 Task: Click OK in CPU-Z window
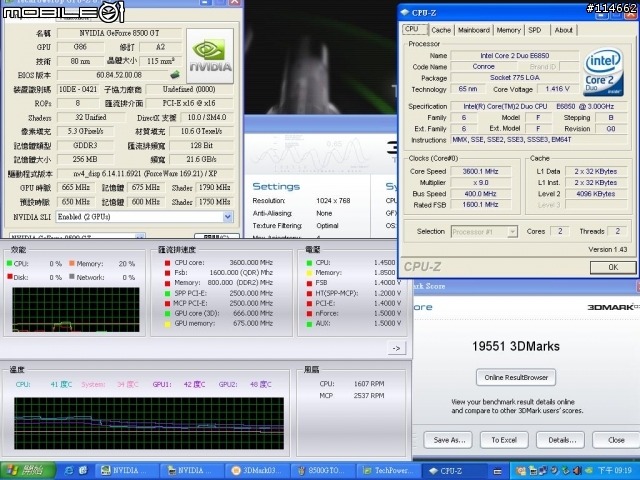[613, 267]
